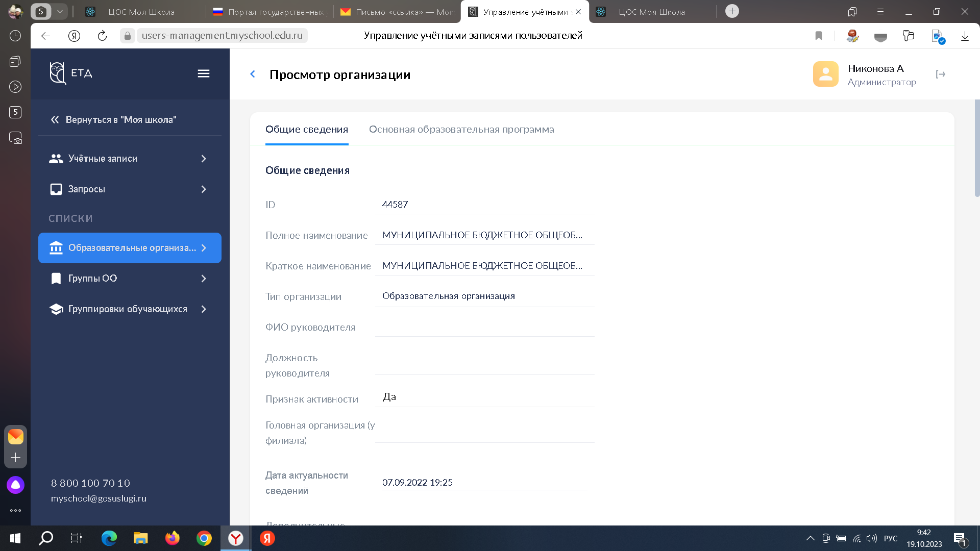The height and width of the screenshot is (551, 980).
Task: Click the user avatar icon
Action: 825,74
